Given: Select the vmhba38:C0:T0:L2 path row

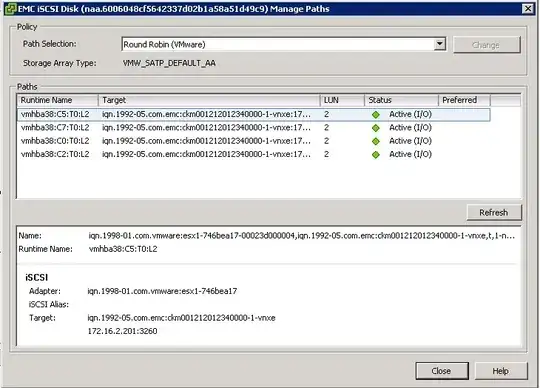Looking at the screenshot, I should tap(254, 141).
